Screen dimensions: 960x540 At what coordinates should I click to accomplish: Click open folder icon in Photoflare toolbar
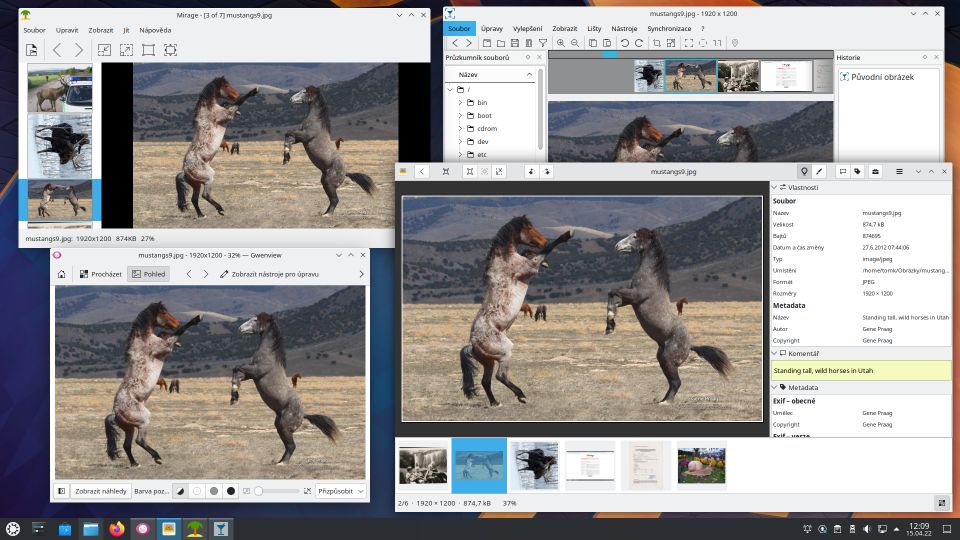[x=501, y=43]
